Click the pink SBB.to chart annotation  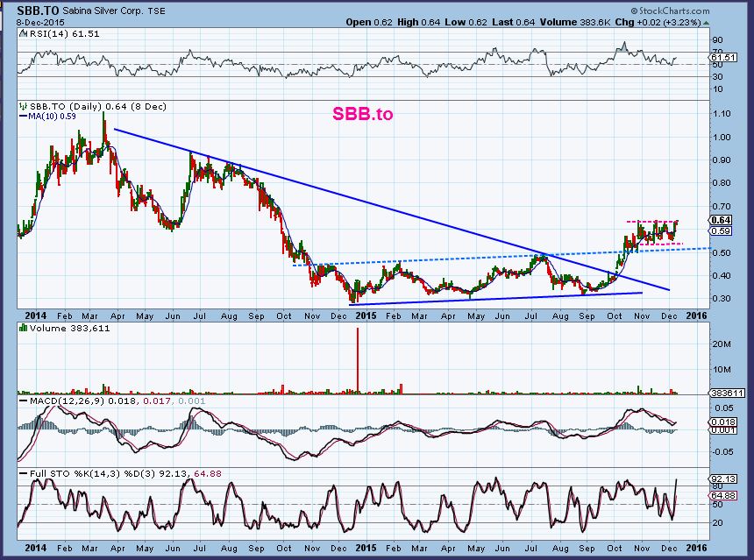point(363,114)
